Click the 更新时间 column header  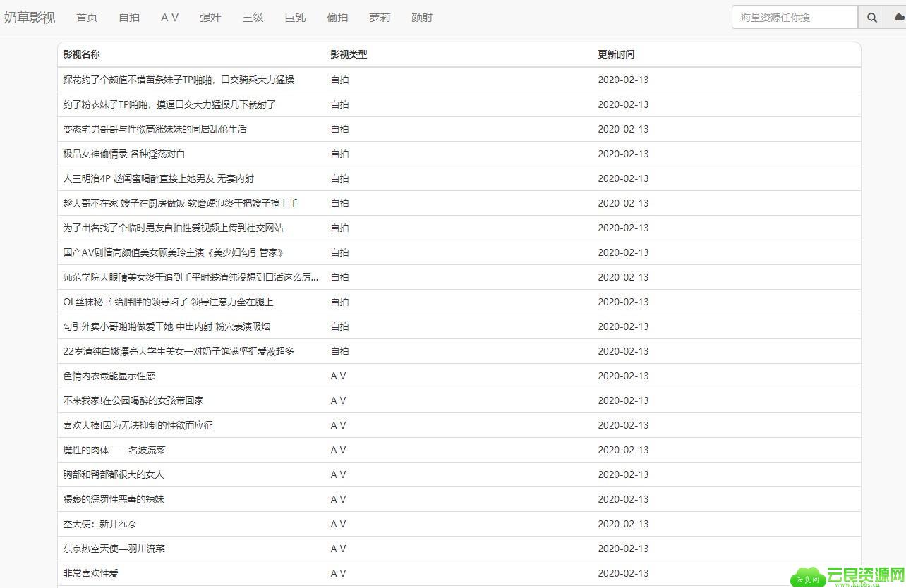[616, 54]
